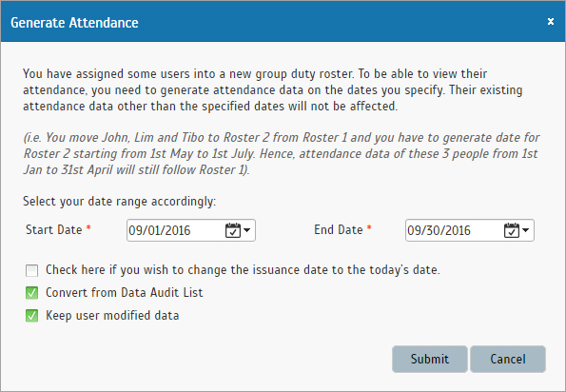Click the Cancel button
Viewport: 566px width, 392px height.
[x=508, y=359]
